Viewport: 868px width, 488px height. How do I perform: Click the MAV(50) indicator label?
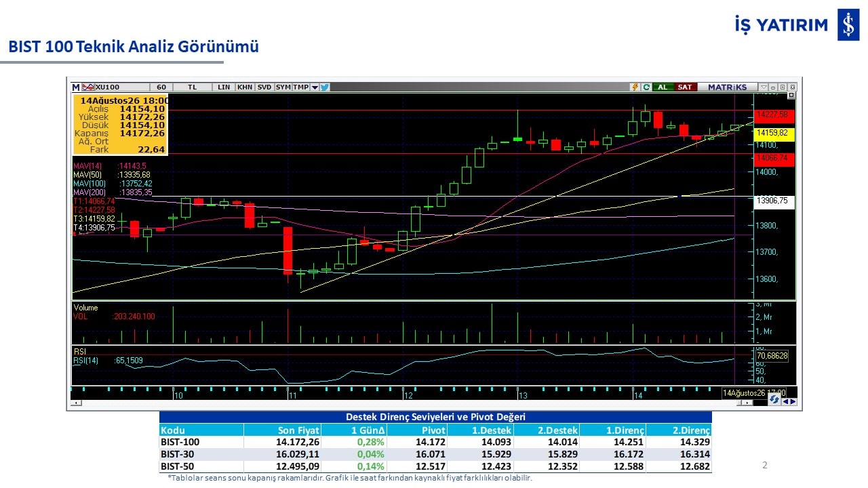pos(112,174)
